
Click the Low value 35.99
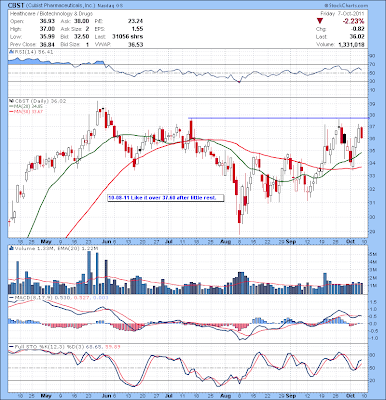(47, 36)
